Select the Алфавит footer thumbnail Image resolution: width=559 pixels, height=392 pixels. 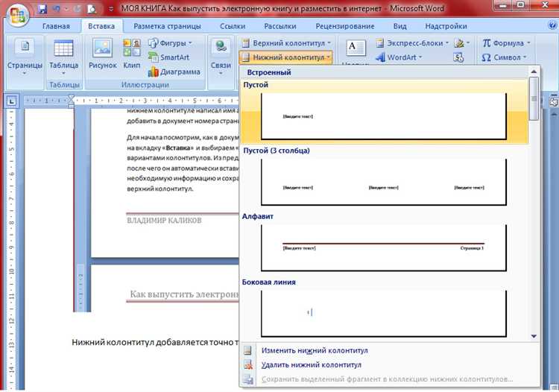pyautogui.click(x=384, y=247)
